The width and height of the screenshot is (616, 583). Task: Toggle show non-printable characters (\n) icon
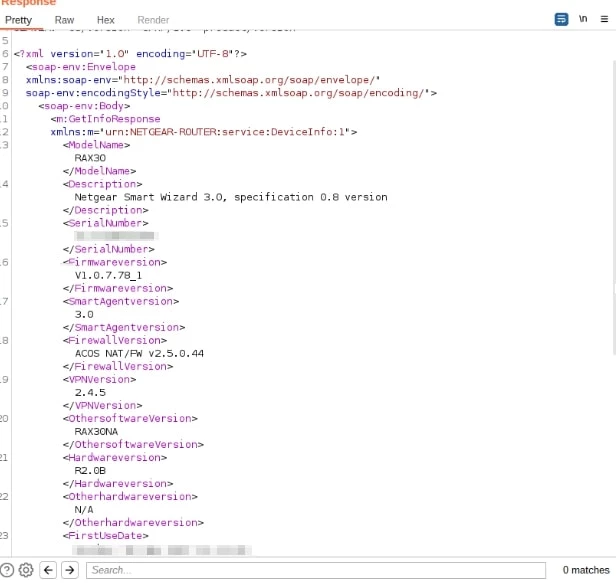point(582,20)
